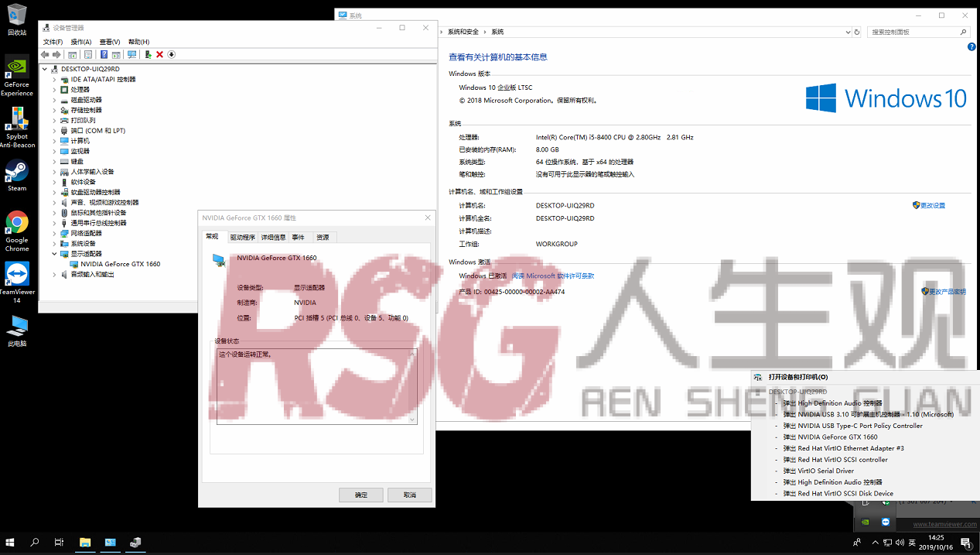The height and width of the screenshot is (555, 980).
Task: Open the Steam desktop icon
Action: [x=16, y=175]
